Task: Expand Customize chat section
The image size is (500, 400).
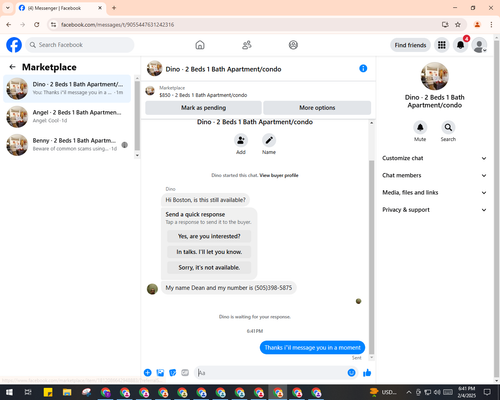Action: (x=434, y=158)
